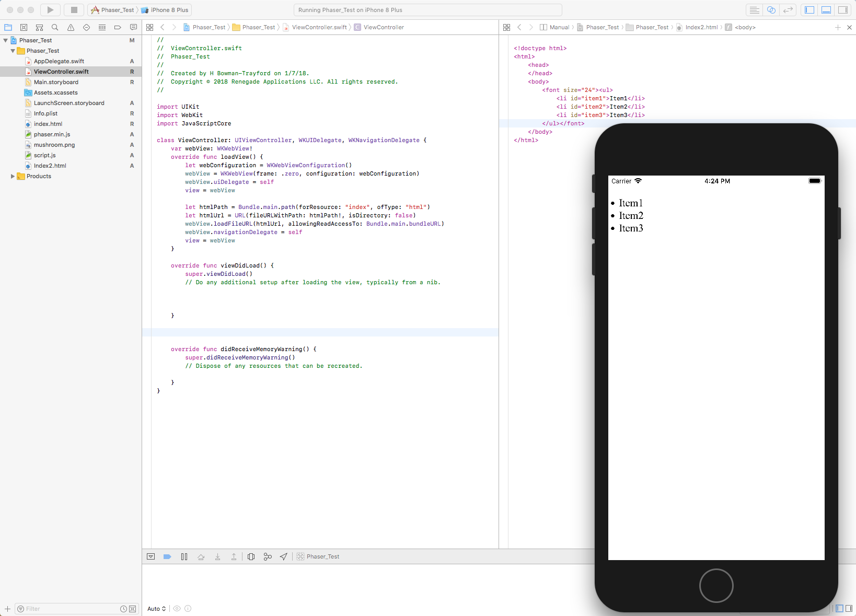Toggle the bottom Debug area

coord(826,10)
